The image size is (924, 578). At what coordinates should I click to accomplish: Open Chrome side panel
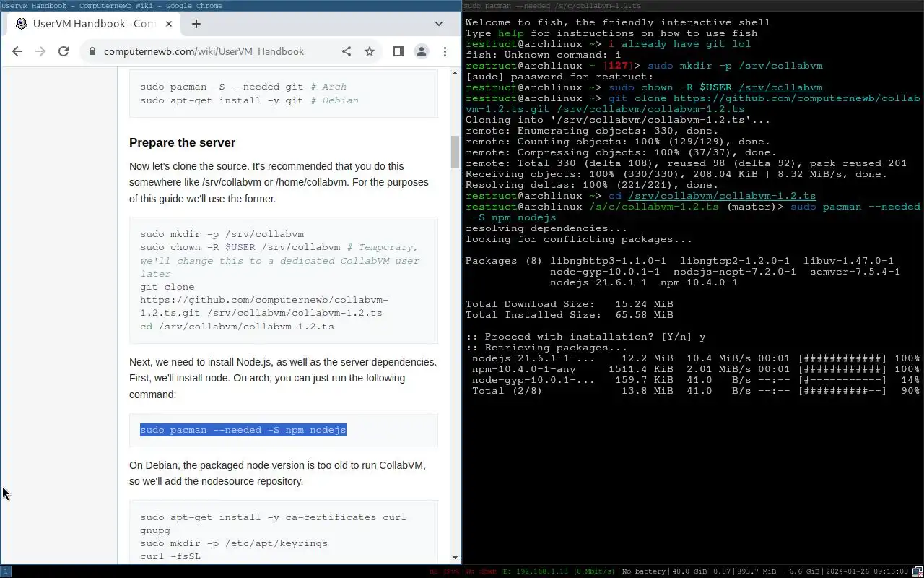[x=398, y=51]
